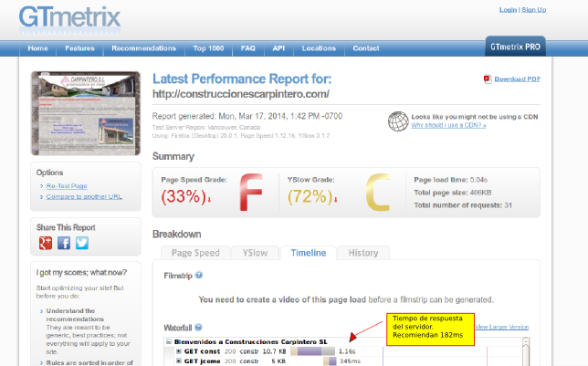The width and height of the screenshot is (588, 366).
Task: Open the Recommendations menu item
Action: pos(144,48)
